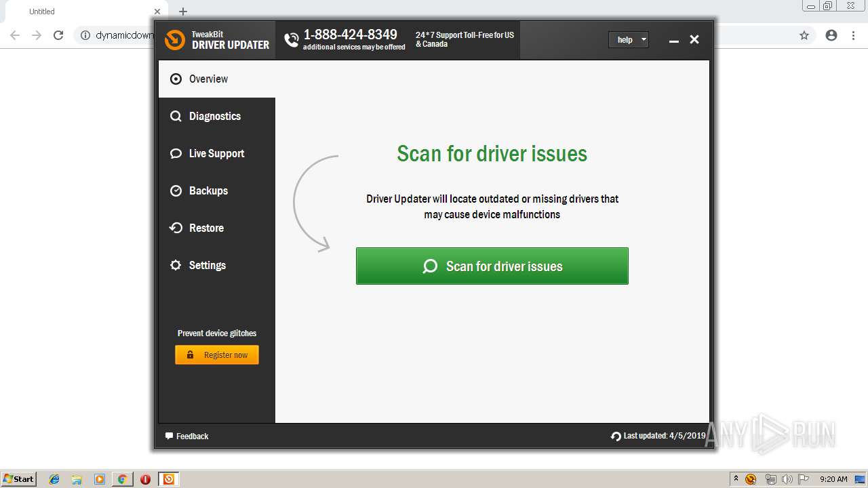The width and height of the screenshot is (868, 488).
Task: Click the Feedback link in footer
Action: pyautogui.click(x=187, y=436)
